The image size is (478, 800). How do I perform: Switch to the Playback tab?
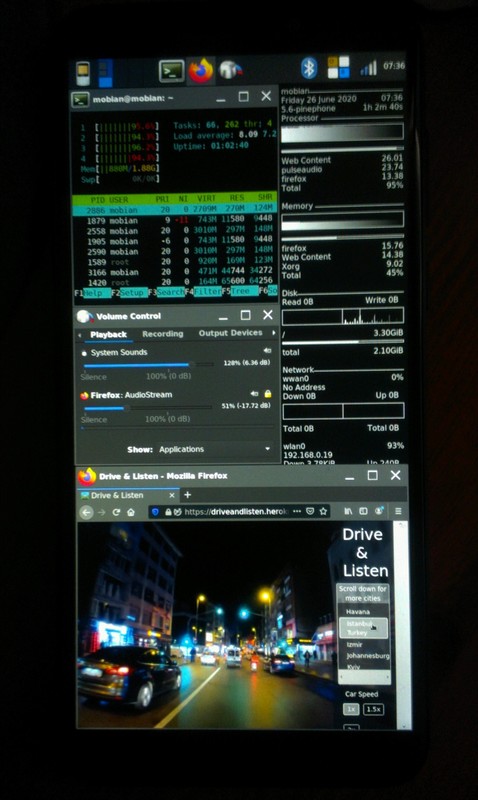tap(109, 335)
